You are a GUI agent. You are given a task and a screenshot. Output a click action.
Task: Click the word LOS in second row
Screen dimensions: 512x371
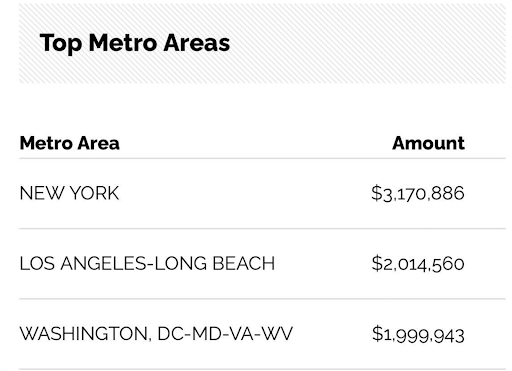coord(37,264)
